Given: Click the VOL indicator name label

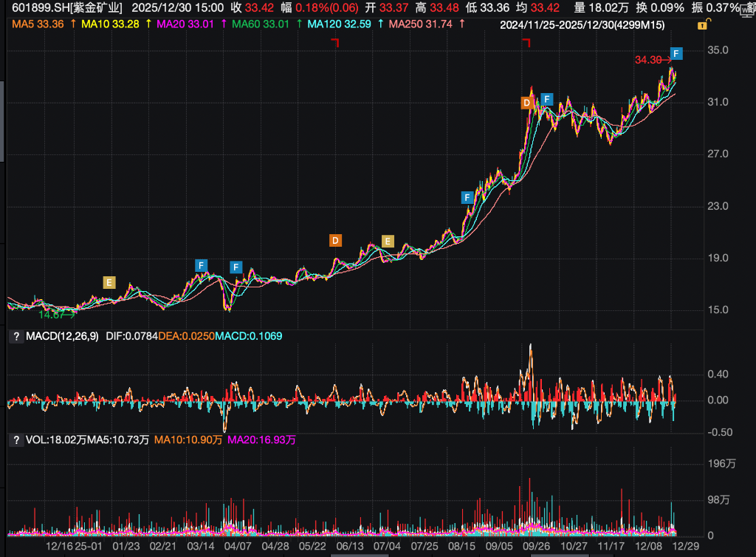Looking at the screenshot, I should 35,440.
